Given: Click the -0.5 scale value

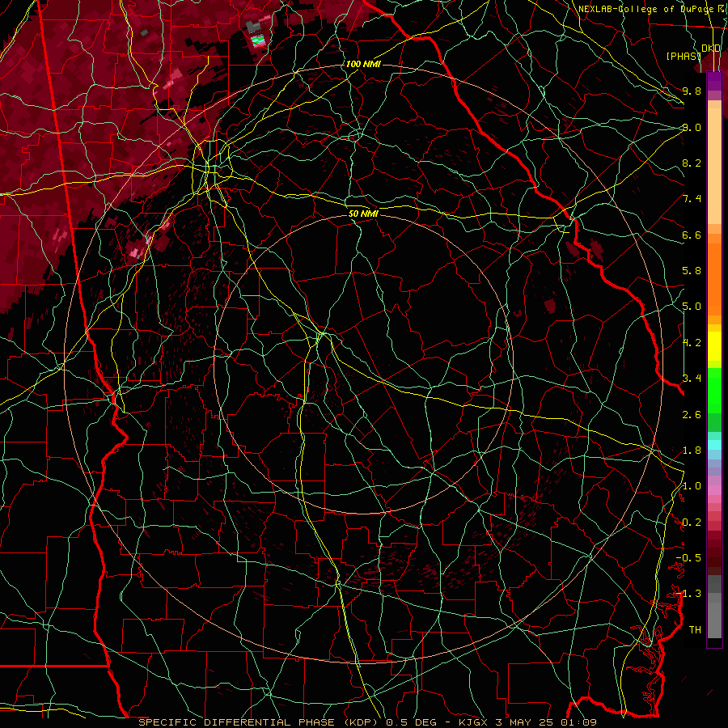Looking at the screenshot, I should coord(688,558).
